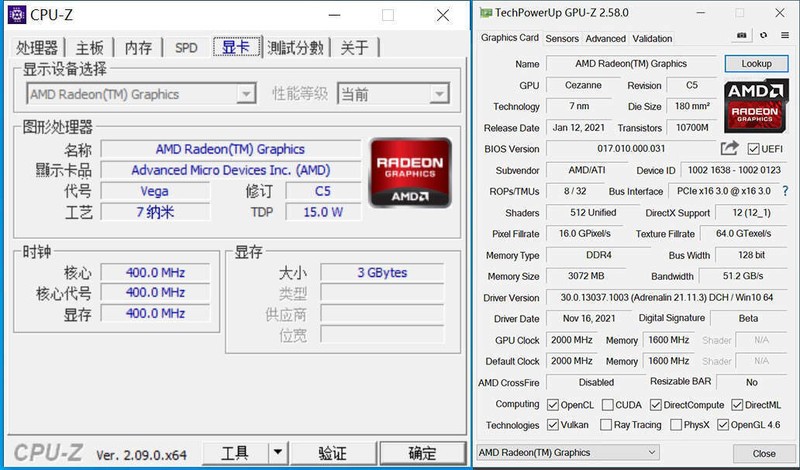Click the Release Date value Jan 12, 2021

(579, 128)
